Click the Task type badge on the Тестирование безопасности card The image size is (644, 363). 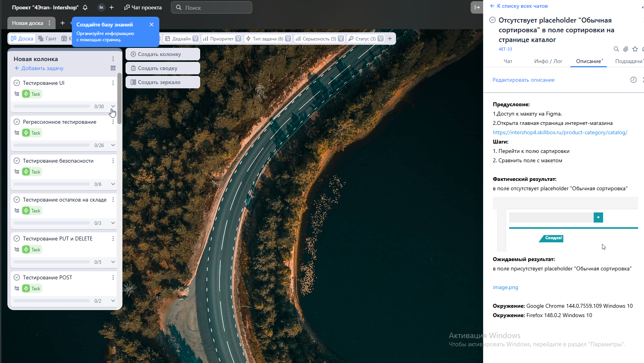(32, 172)
